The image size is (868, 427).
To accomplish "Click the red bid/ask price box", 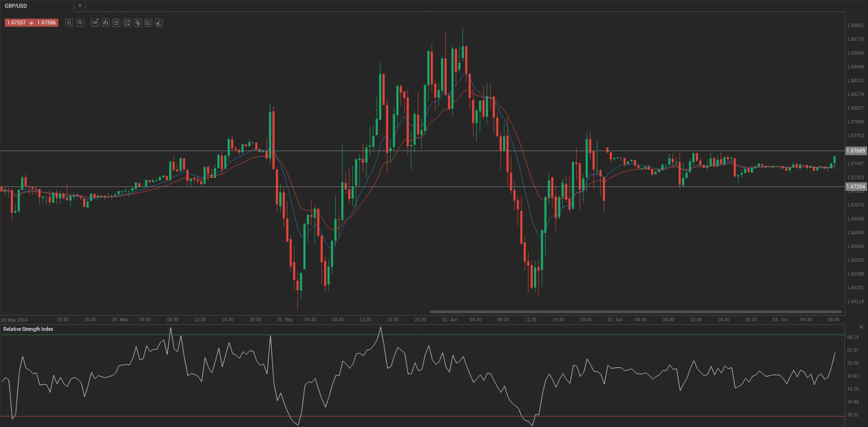I will click(32, 23).
